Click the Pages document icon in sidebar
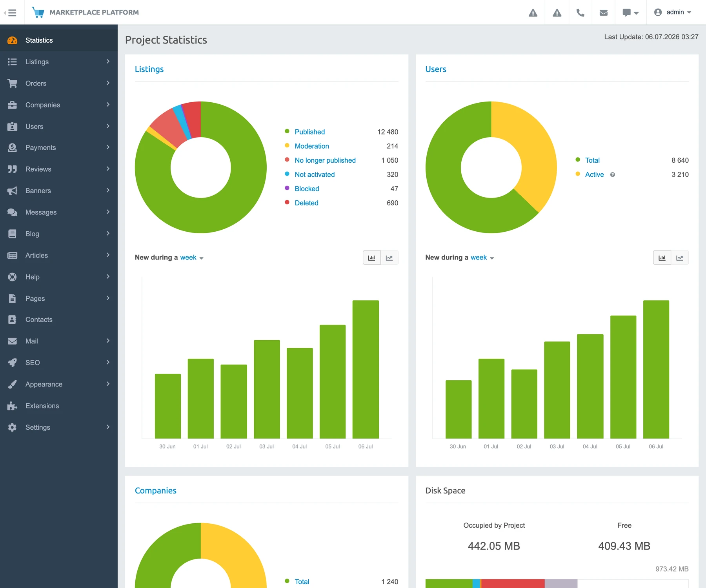Screen dimensions: 706x588 pos(13,299)
